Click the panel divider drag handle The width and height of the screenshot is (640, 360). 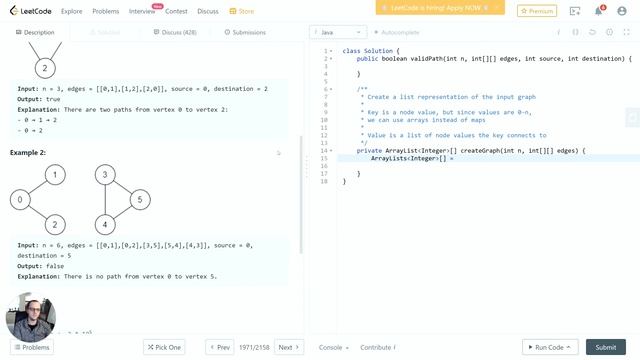pos(307,167)
